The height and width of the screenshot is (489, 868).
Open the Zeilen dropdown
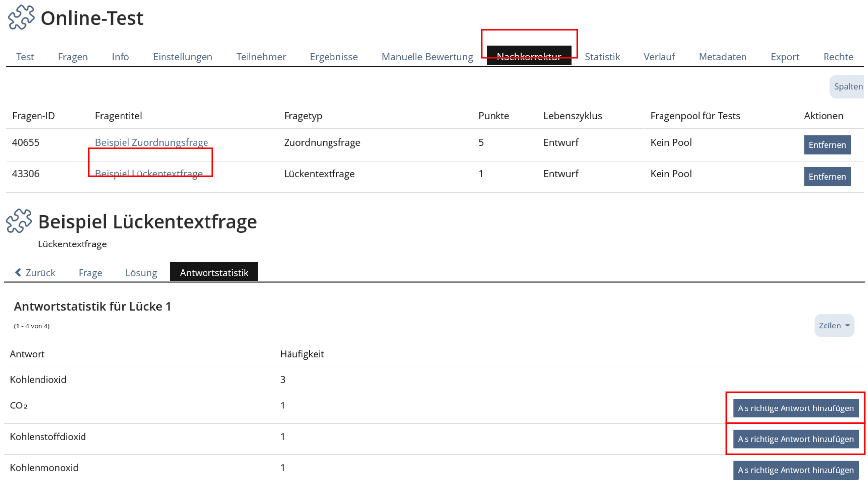833,326
